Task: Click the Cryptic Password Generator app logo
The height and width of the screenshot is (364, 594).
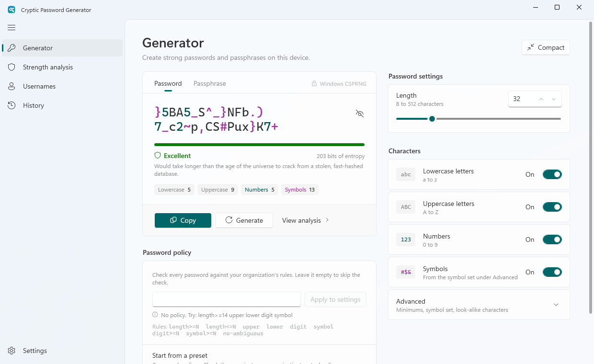Action: 11,10
